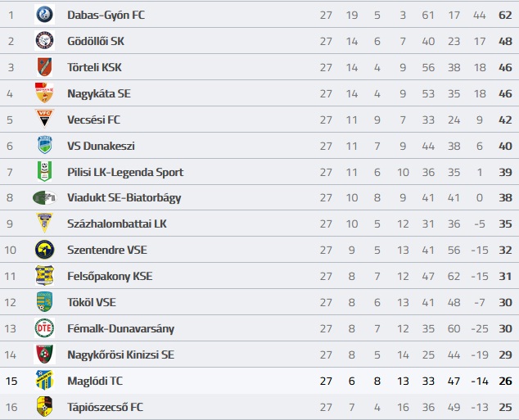Open the Százhalombattai LK team link

point(117,224)
